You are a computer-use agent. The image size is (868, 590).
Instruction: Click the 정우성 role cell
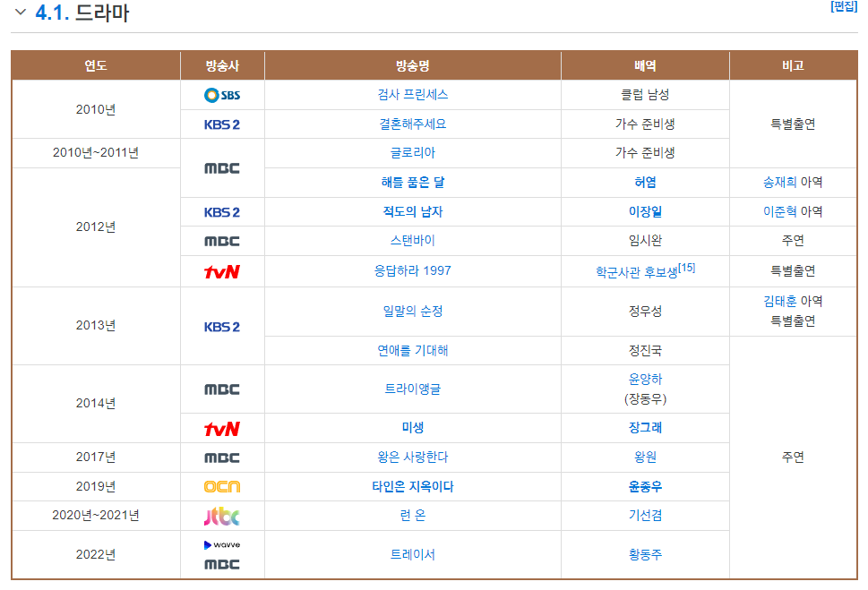(646, 311)
